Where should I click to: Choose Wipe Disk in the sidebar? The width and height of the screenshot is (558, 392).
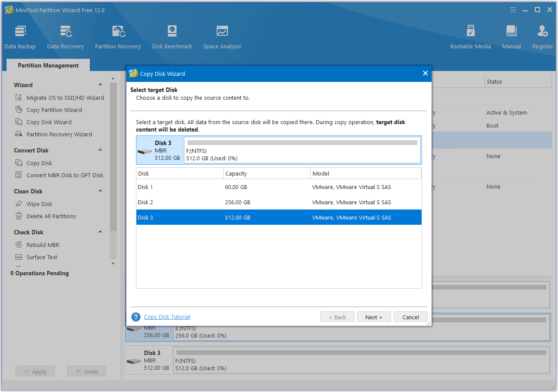click(39, 204)
